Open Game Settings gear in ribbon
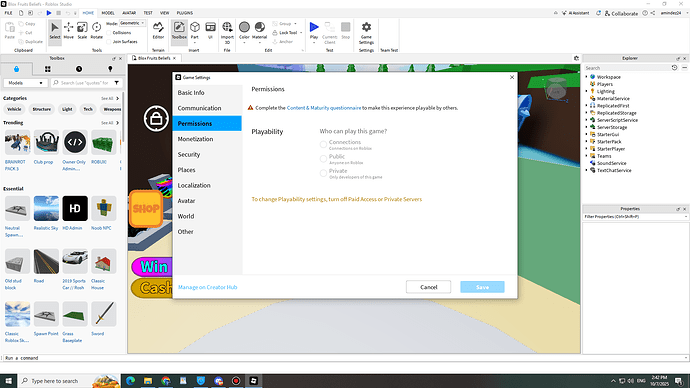Screen dimensions: 690x388 click(366, 32)
